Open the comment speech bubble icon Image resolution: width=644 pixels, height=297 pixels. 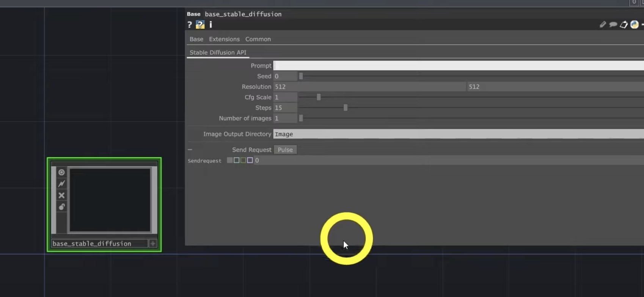tap(613, 25)
